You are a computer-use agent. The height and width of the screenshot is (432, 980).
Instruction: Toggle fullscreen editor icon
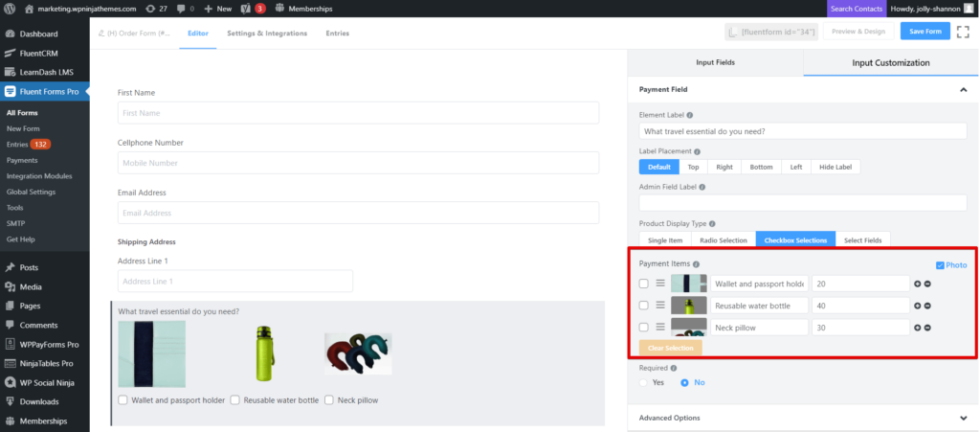[963, 32]
